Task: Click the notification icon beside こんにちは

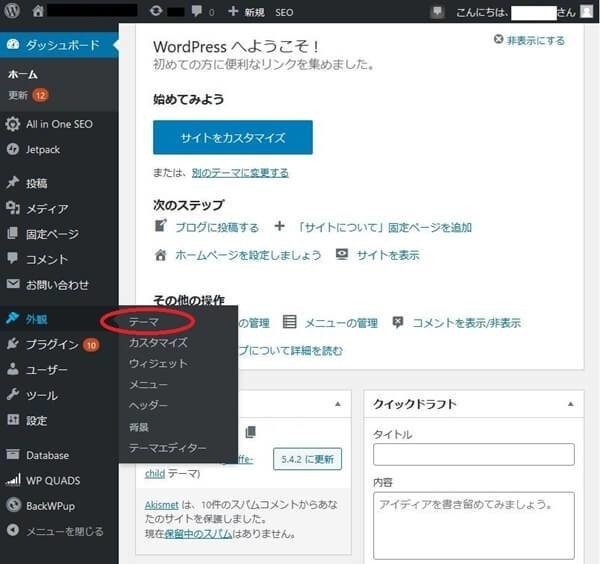Action: pyautogui.click(x=437, y=12)
